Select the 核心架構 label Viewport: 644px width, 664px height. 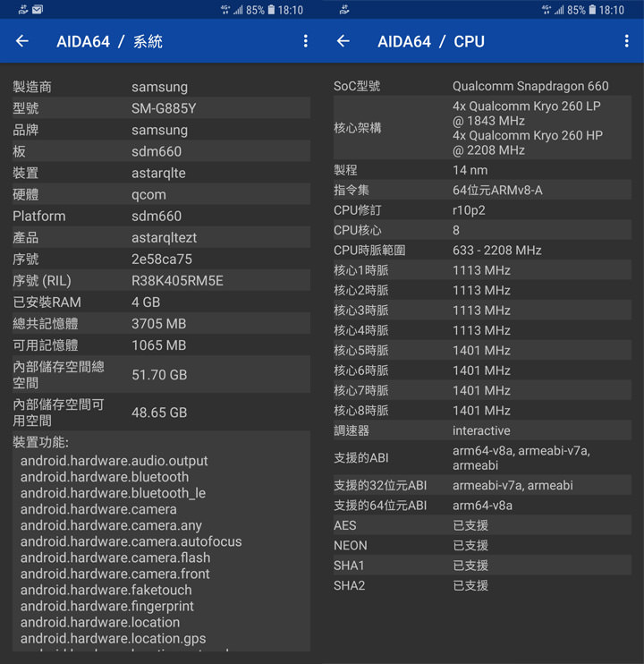pyautogui.click(x=358, y=128)
